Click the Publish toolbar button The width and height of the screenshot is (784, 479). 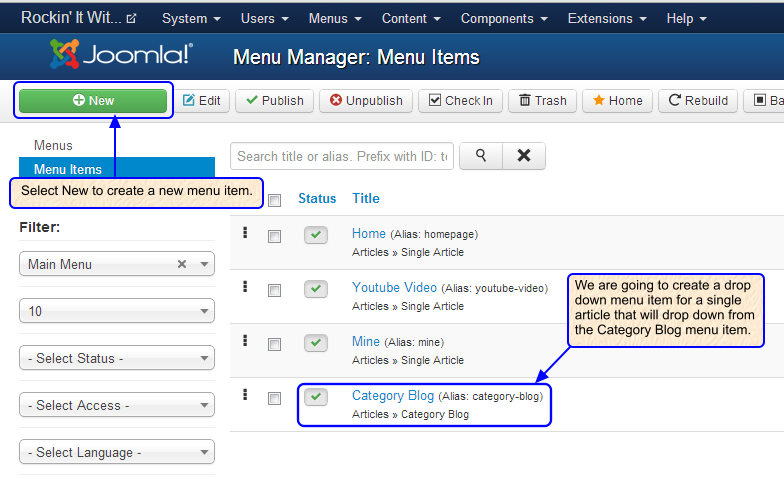[x=274, y=100]
